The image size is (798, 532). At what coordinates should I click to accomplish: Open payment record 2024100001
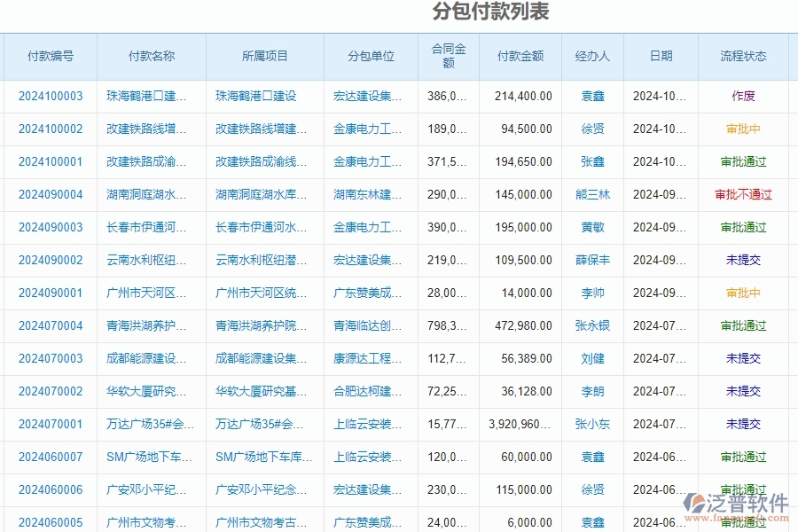49,161
